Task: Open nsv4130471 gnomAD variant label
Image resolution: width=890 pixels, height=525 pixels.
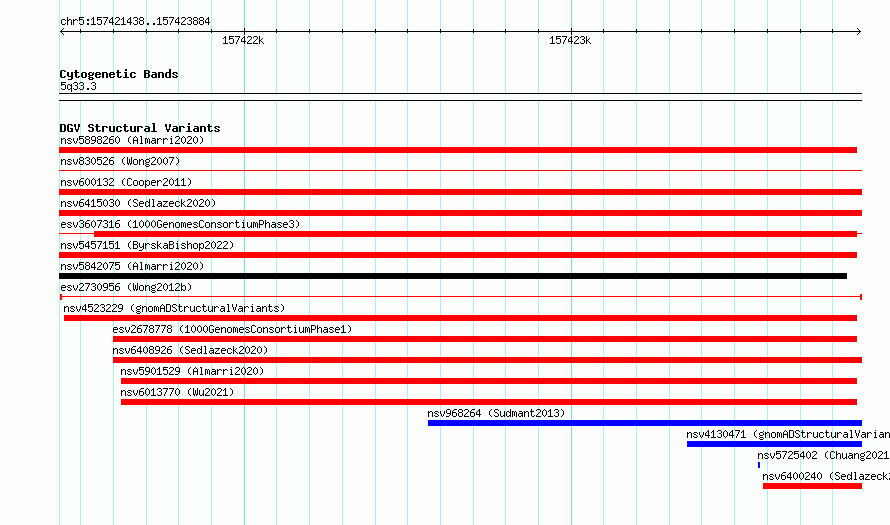Action: (788, 434)
